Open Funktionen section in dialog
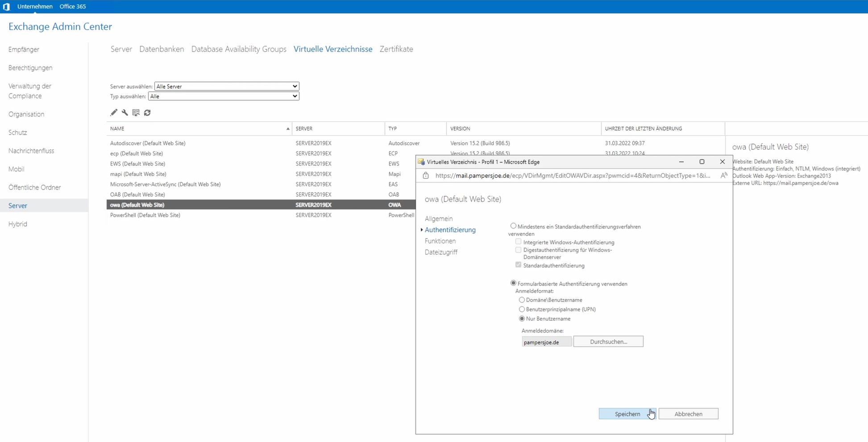Screen dimensions: 868x442 (x=440, y=241)
